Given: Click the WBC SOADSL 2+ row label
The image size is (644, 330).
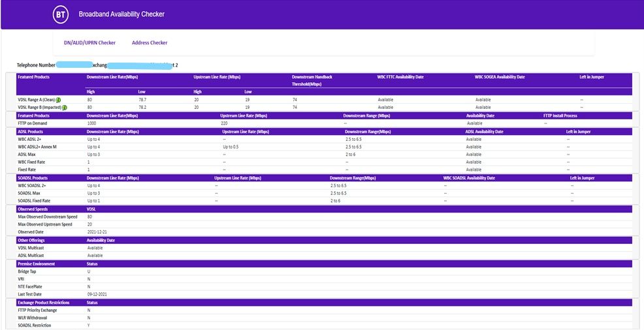Looking at the screenshot, I should (33, 185).
